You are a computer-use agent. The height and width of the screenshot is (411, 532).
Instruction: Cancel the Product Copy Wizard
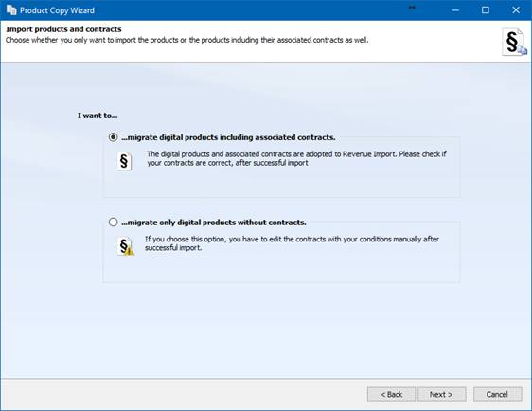(x=497, y=394)
